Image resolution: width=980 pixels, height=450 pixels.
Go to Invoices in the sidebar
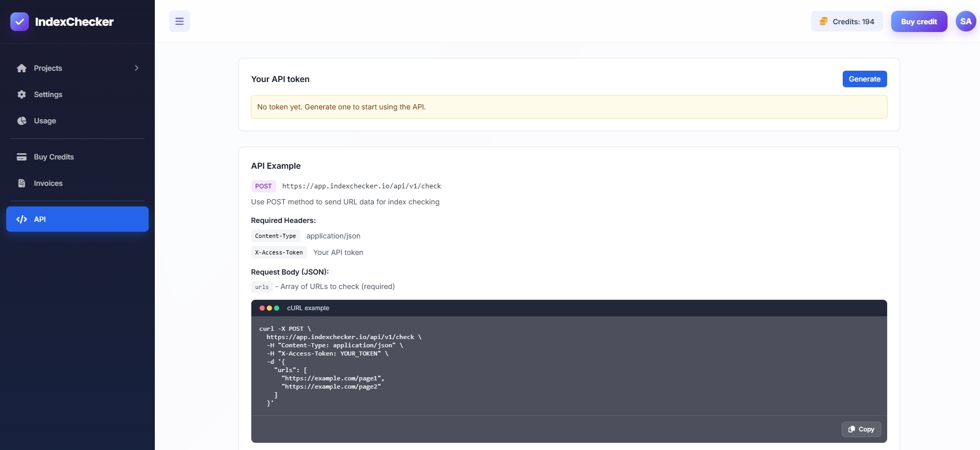pos(48,183)
